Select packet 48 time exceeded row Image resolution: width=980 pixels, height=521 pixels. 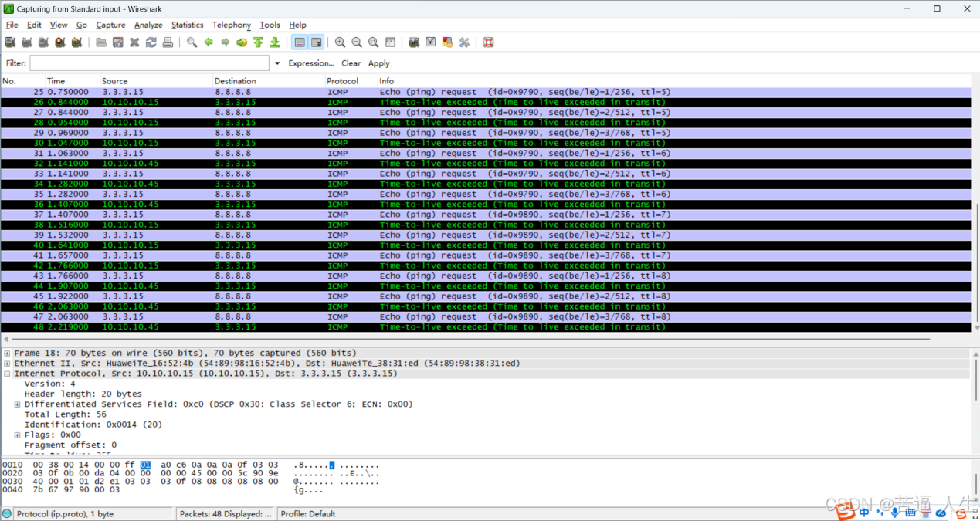486,327
